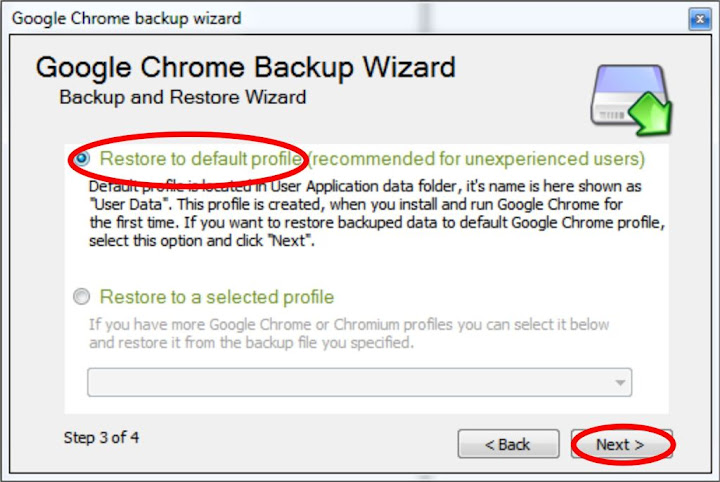This screenshot has height=482, width=720.
Task: Select the Restore to default profile radio button
Action: 82,159
